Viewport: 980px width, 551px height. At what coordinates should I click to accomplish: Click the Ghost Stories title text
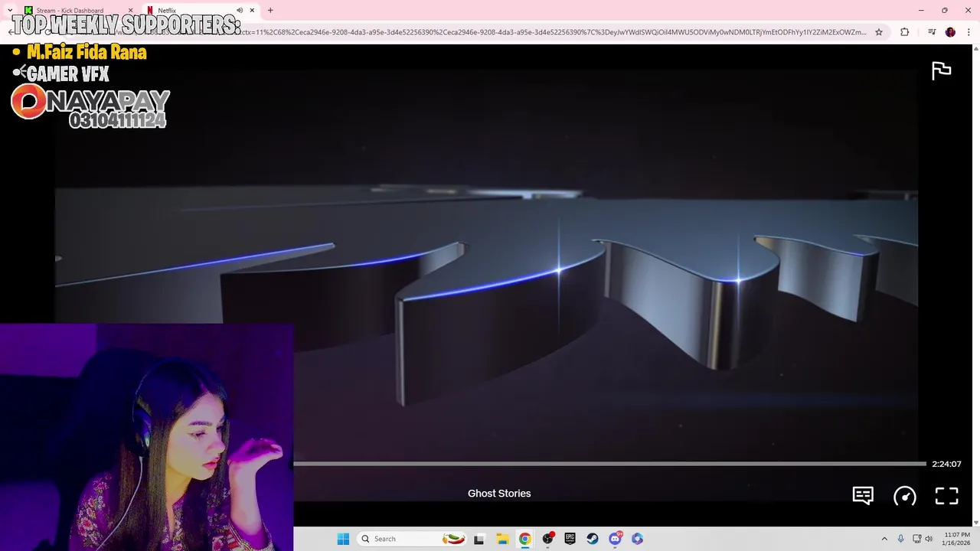tap(499, 494)
